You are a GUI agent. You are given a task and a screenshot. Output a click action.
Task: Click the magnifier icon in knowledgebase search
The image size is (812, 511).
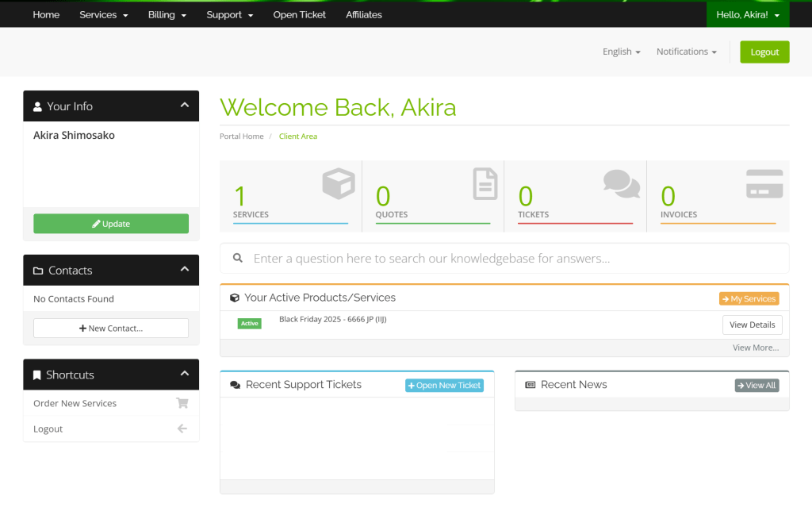click(237, 259)
